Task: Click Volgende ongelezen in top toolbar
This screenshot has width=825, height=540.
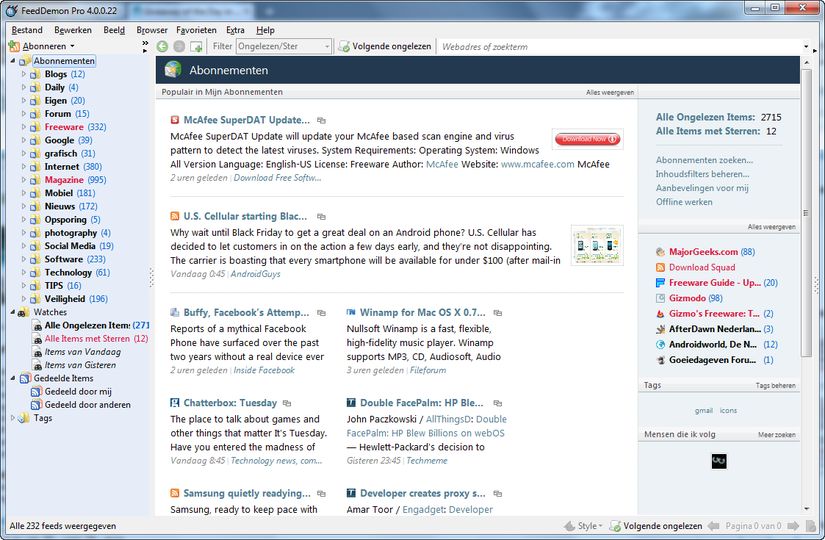Action: pos(385,46)
